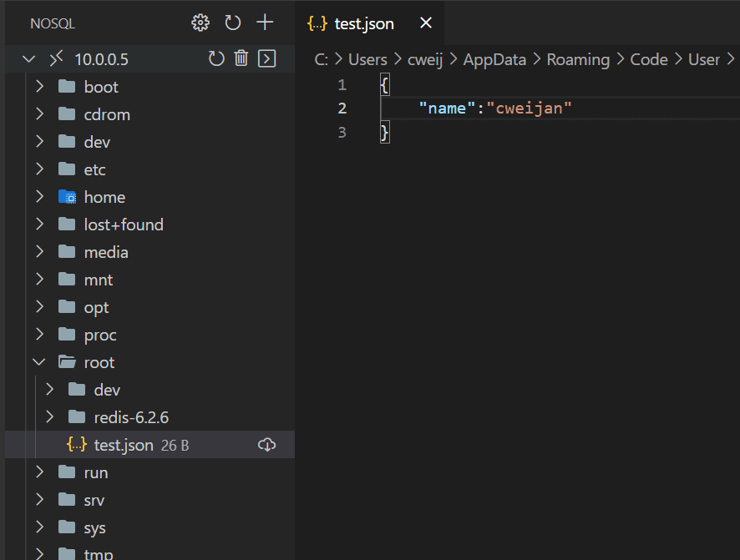Refresh the 10.0.0.5 connection

click(216, 58)
